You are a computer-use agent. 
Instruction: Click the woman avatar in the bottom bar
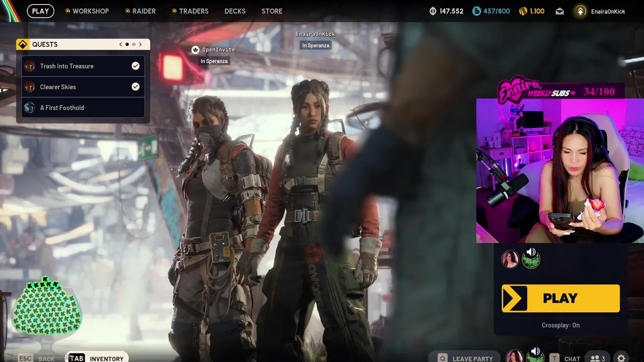tap(514, 356)
